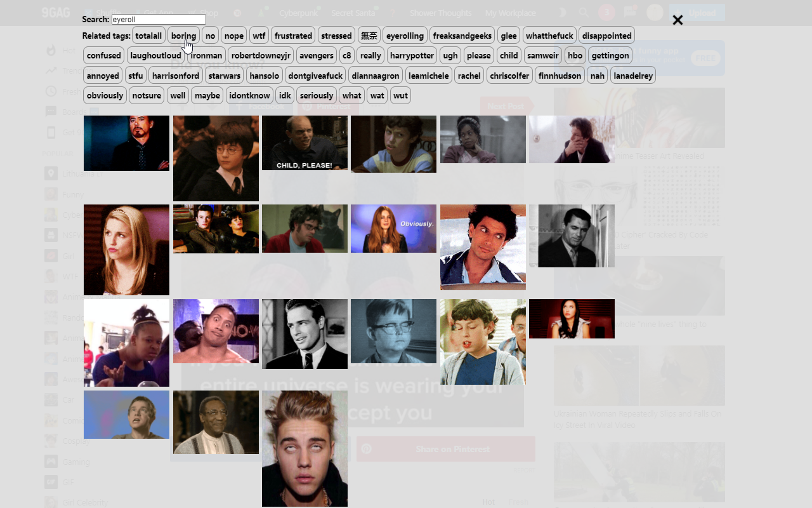The height and width of the screenshot is (508, 812).
Task: Click the search field containing "eyeroll"
Action: click(159, 20)
